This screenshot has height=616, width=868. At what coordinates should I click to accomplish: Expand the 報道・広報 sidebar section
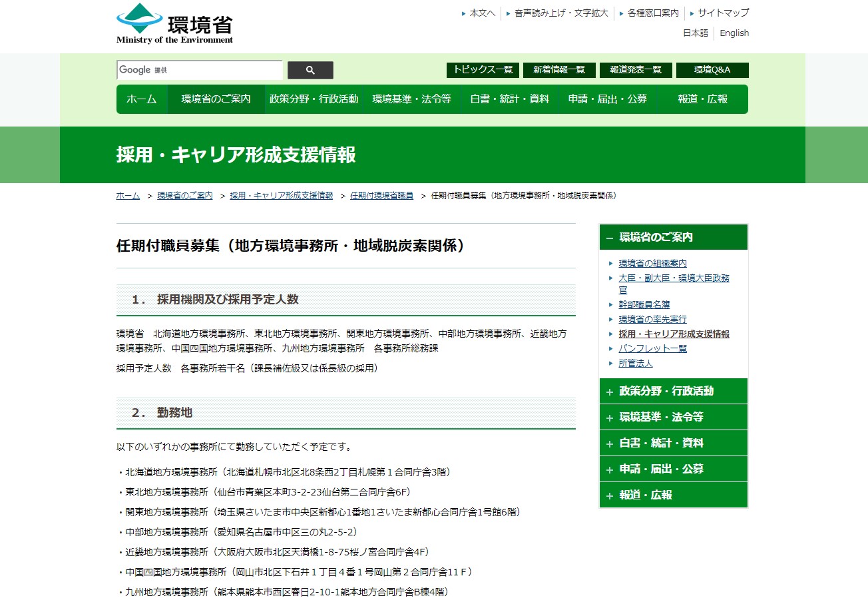[x=673, y=495]
